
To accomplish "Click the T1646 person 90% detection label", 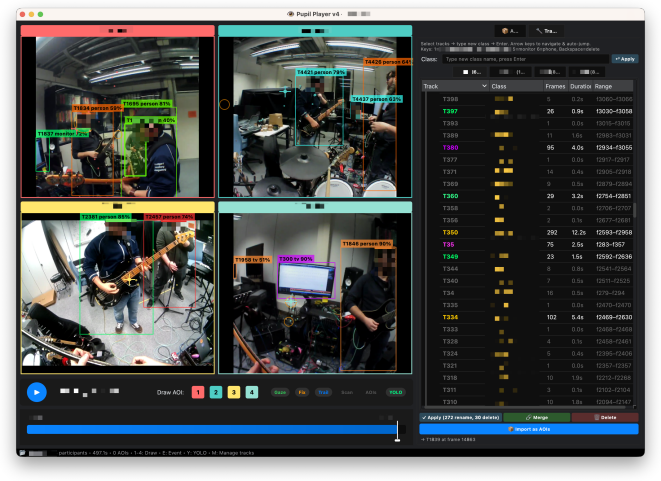I will (367, 244).
